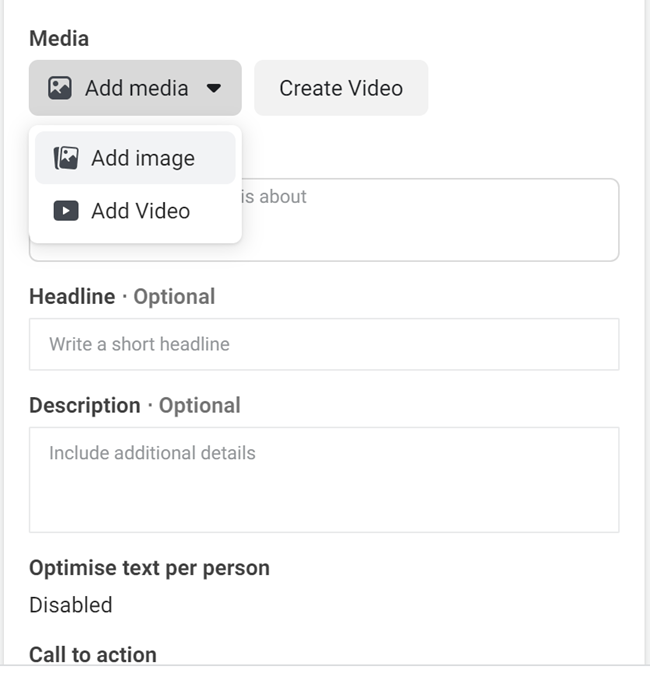Select Add Video from the media menu
Image resolution: width=650 pixels, height=687 pixels.
tap(140, 211)
